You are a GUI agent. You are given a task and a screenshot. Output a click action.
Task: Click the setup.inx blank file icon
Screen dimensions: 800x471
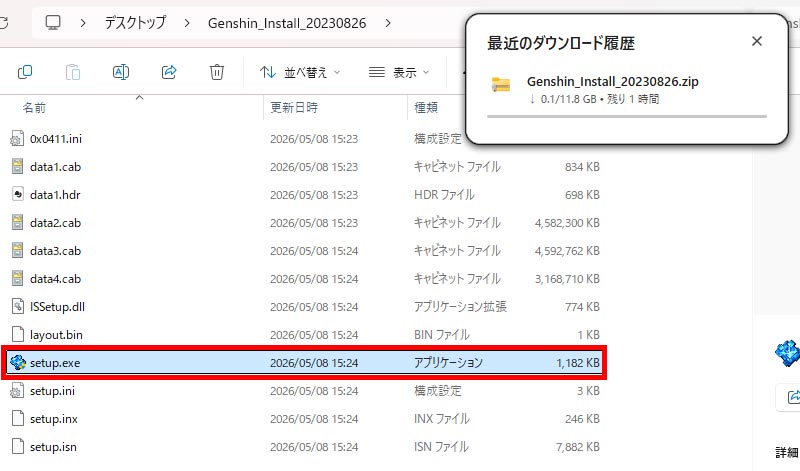[x=17, y=418]
